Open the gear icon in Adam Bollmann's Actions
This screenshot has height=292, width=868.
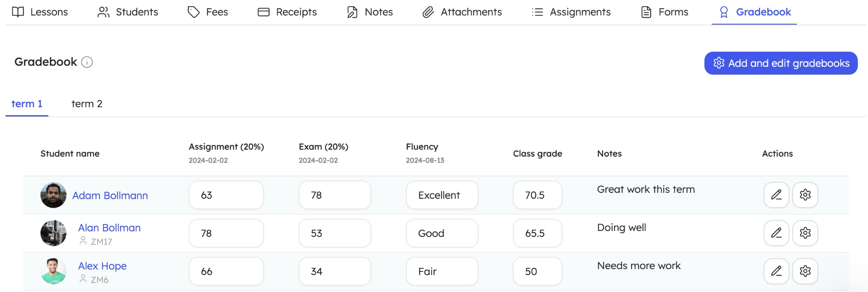(x=805, y=195)
